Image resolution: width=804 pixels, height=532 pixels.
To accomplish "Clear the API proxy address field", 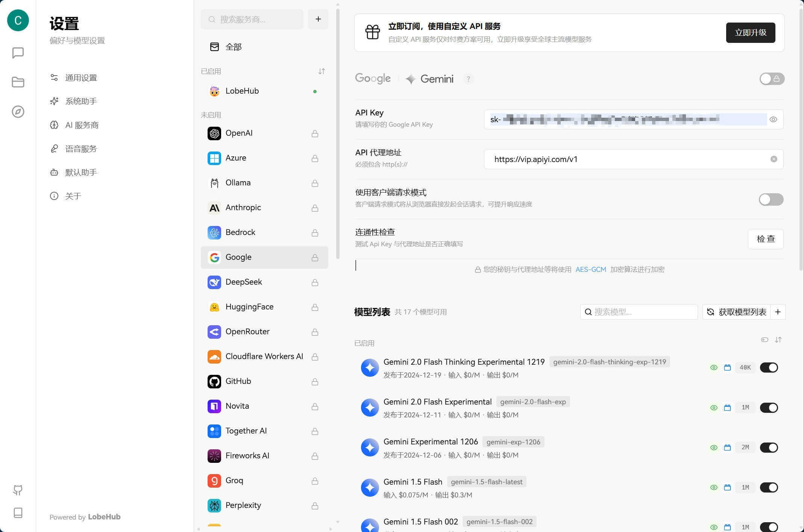I will click(x=774, y=159).
